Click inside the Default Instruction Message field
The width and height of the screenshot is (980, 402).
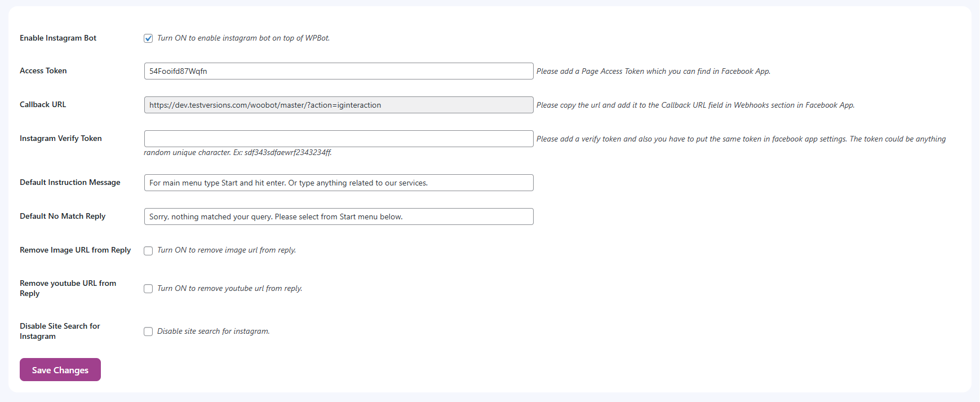pyautogui.click(x=338, y=183)
